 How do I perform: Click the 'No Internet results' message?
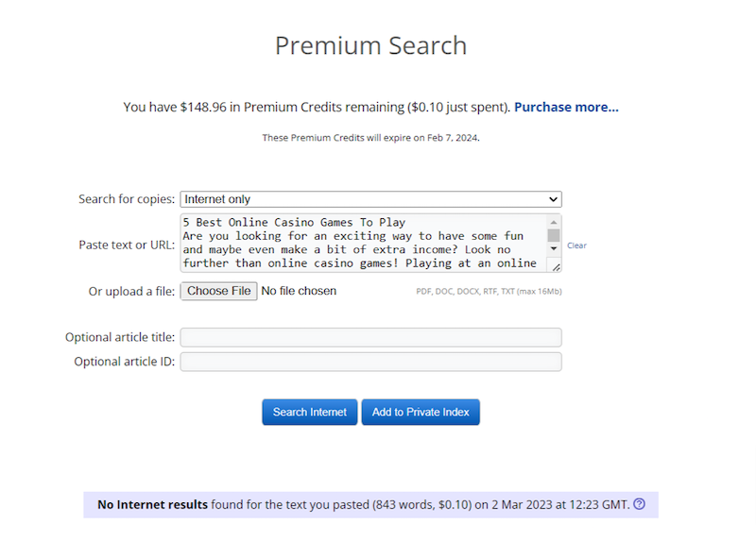tap(152, 504)
